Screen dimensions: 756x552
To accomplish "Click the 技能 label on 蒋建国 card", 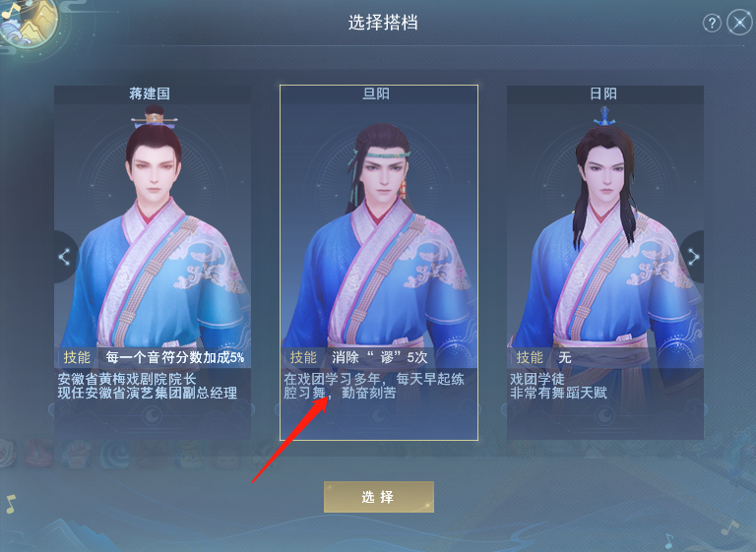I will [77, 357].
